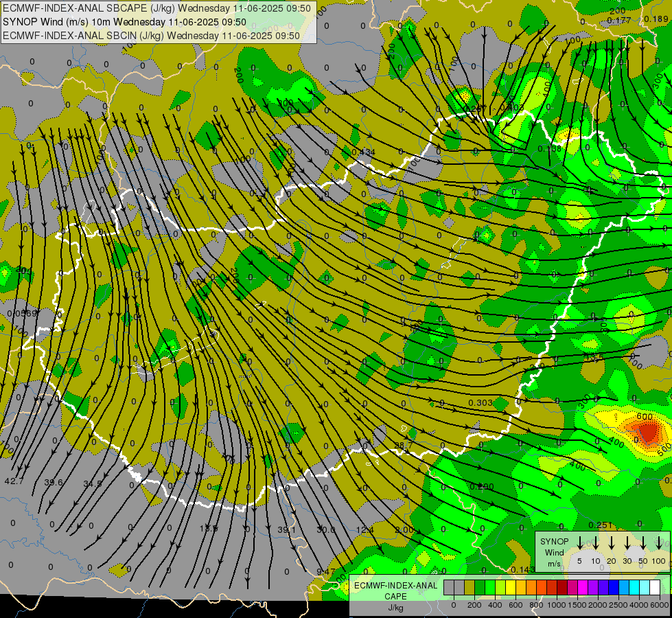This screenshot has height=618, width=672.
Task: Click the 12.4 value on the map
Action: pos(364,530)
